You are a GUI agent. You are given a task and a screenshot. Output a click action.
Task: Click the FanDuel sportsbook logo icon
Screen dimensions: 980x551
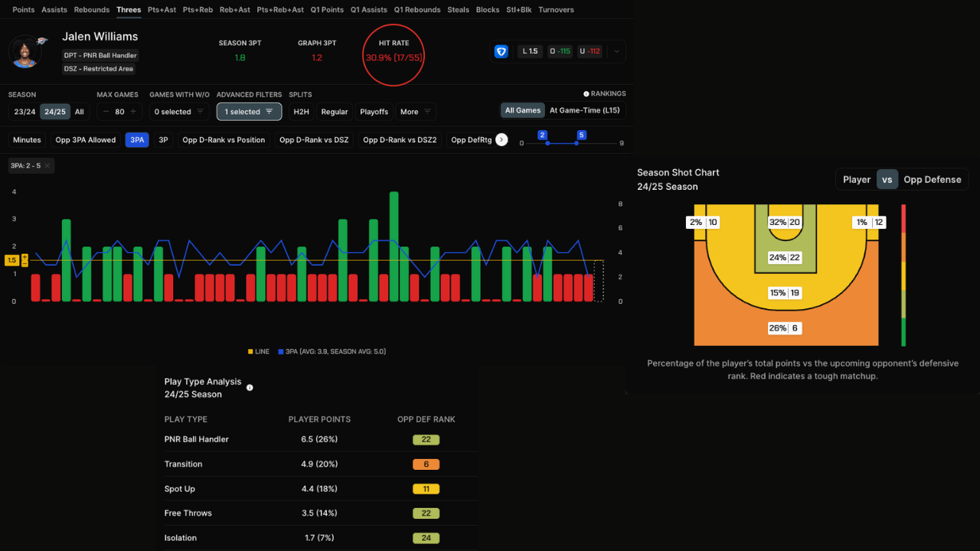(x=501, y=51)
